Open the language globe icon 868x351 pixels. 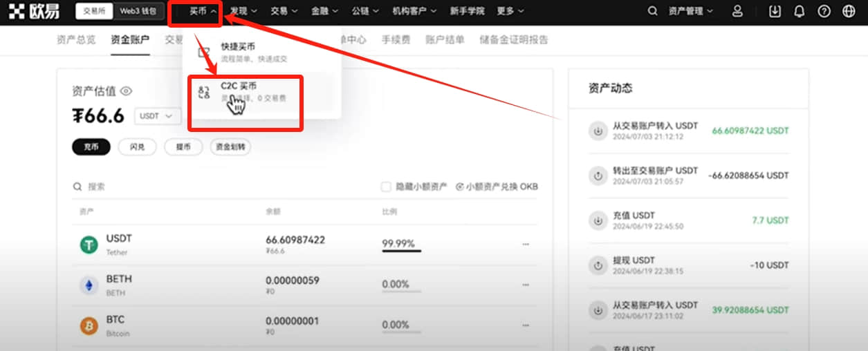(x=849, y=11)
